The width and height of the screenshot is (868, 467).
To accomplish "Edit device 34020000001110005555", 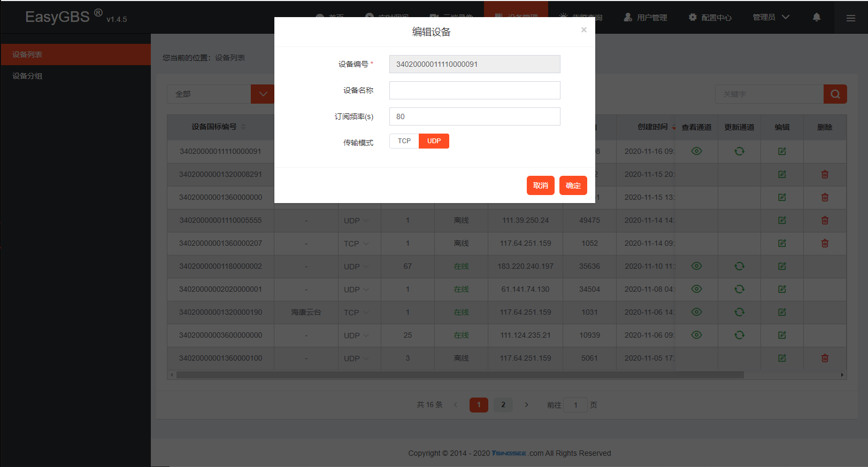I will [782, 220].
